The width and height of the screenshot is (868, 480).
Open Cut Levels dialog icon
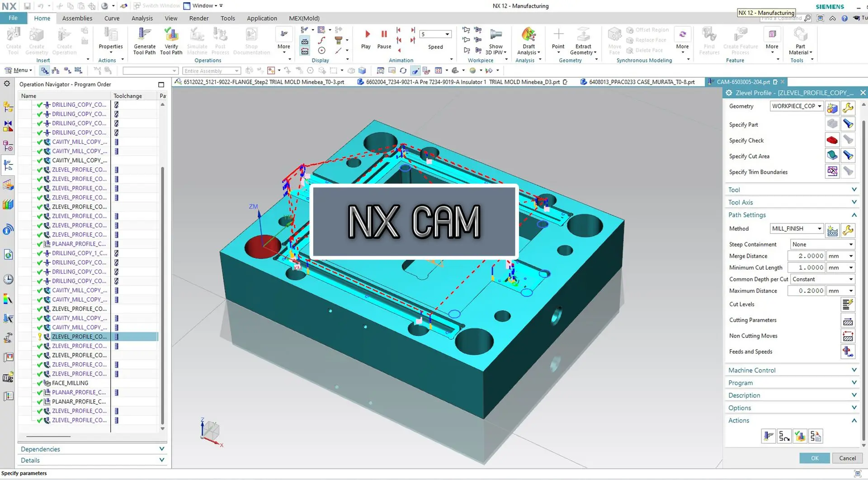848,304
